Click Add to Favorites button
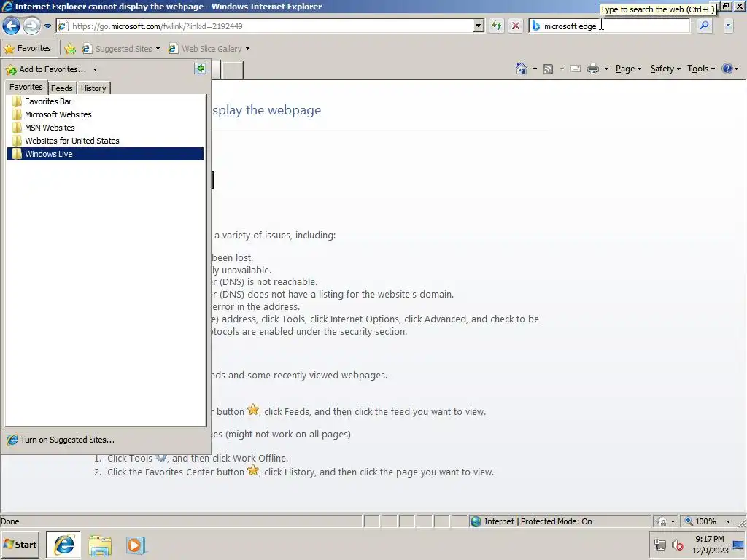Viewport: 747px width, 560px height. click(x=46, y=69)
